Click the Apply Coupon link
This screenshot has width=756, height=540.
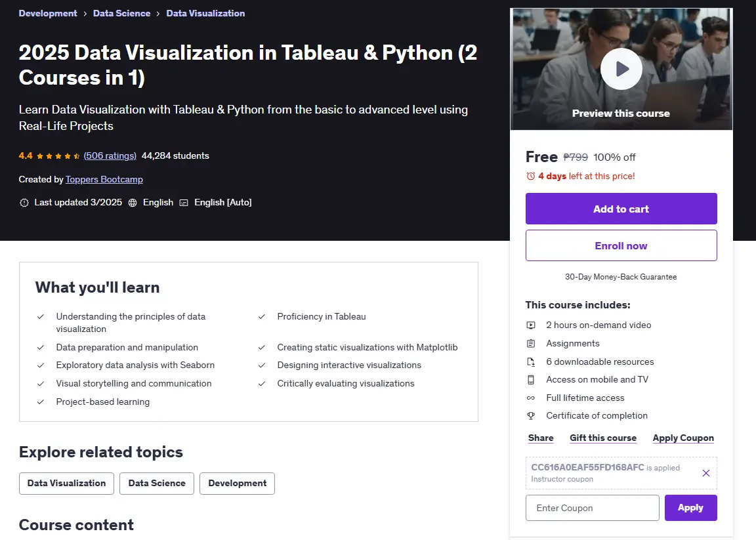[x=683, y=438]
